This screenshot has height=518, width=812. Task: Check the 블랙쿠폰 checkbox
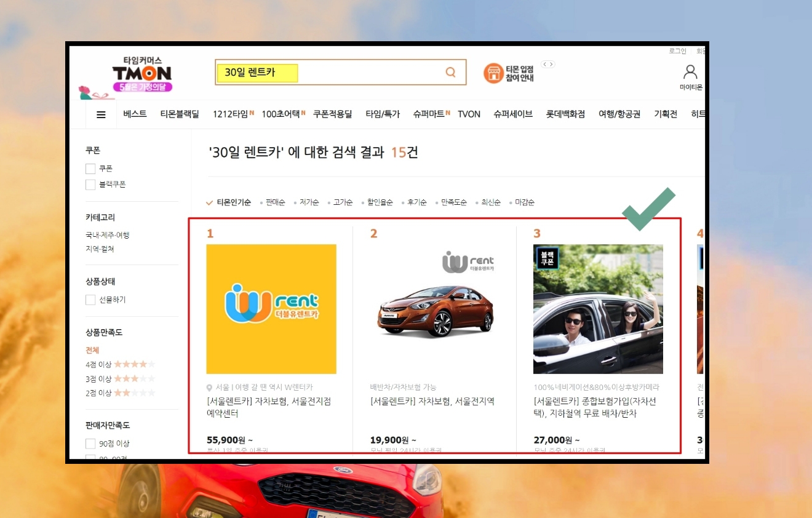90,185
